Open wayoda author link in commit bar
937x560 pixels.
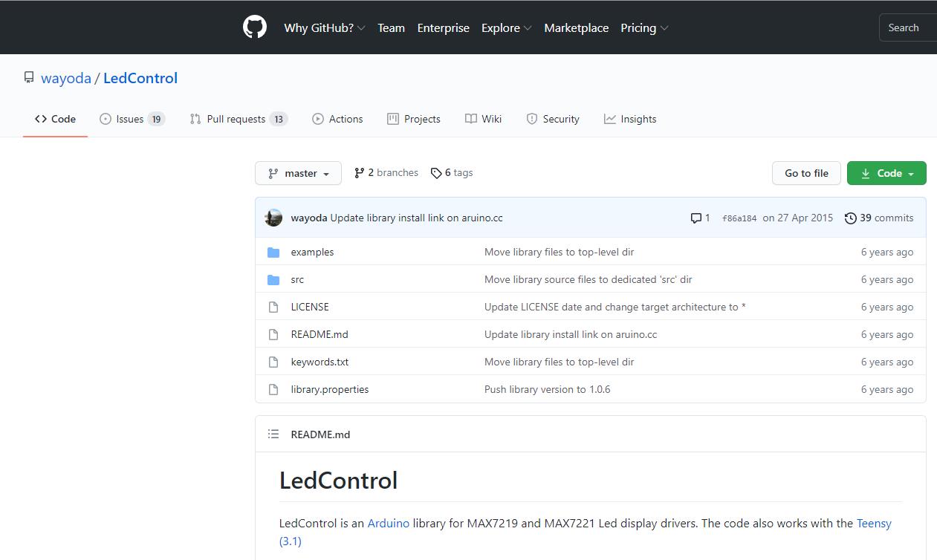point(309,218)
